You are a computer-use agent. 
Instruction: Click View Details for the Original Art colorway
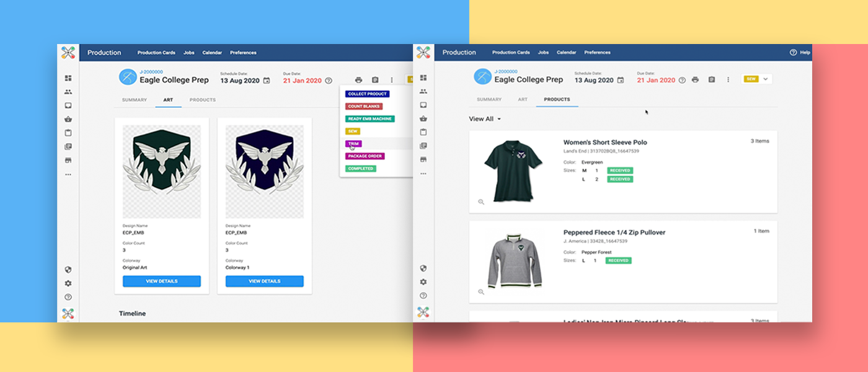pyautogui.click(x=162, y=281)
